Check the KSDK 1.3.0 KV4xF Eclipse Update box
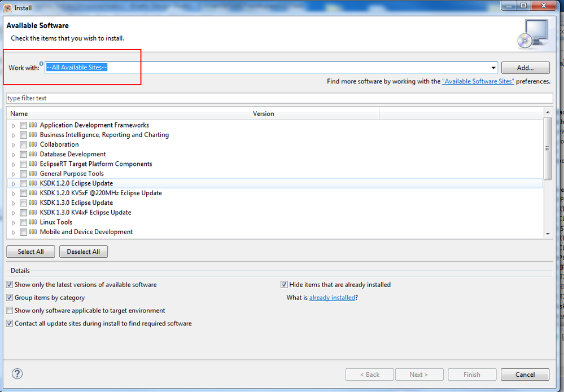Image resolution: width=564 pixels, height=392 pixels. tap(23, 213)
